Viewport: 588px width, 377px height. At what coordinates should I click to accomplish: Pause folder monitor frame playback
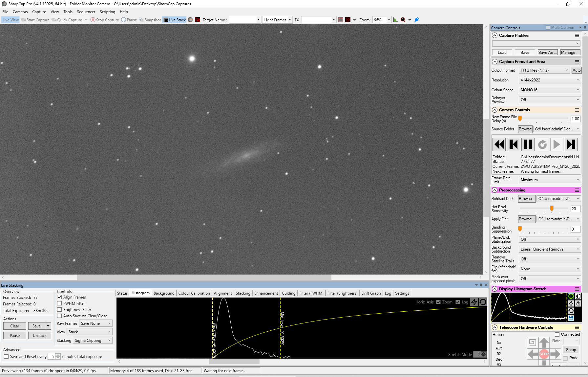(x=528, y=144)
